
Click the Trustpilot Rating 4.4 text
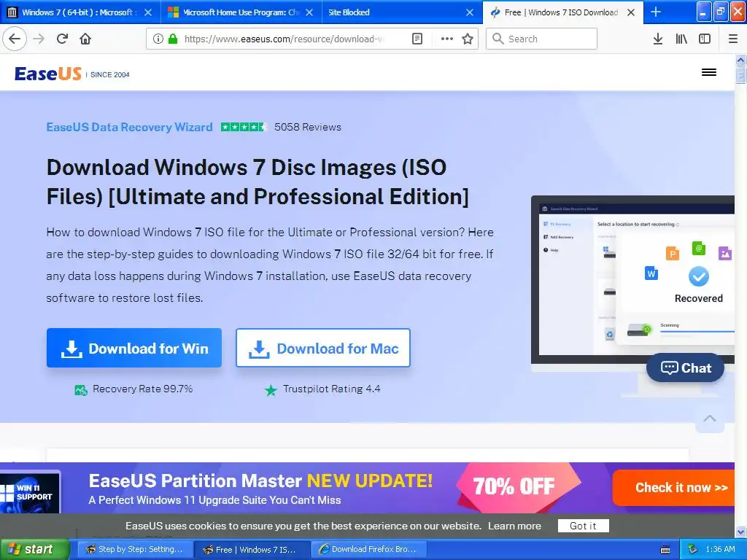point(332,389)
